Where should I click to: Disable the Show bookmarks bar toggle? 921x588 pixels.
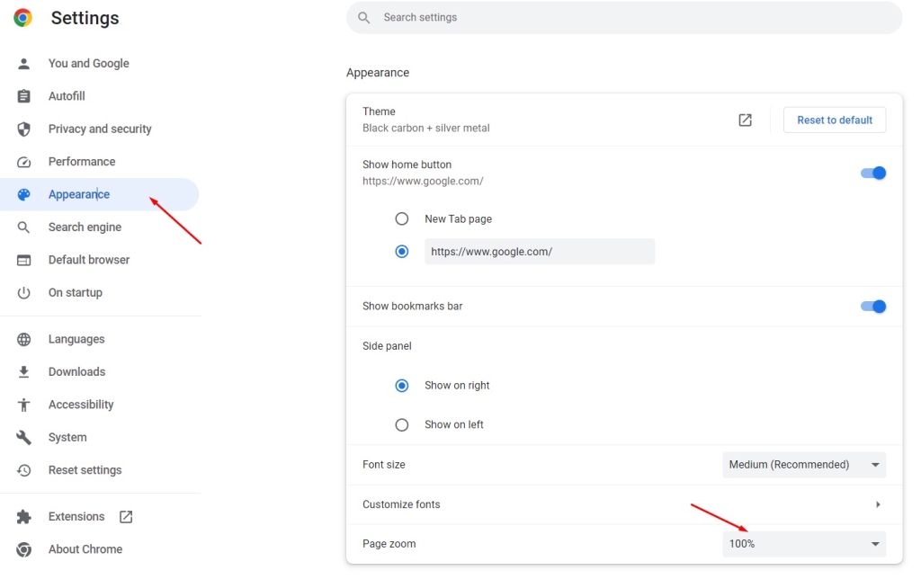[x=872, y=306]
